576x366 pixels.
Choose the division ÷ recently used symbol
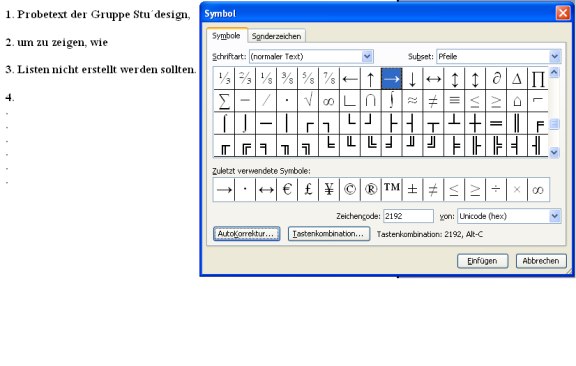tap(496, 190)
